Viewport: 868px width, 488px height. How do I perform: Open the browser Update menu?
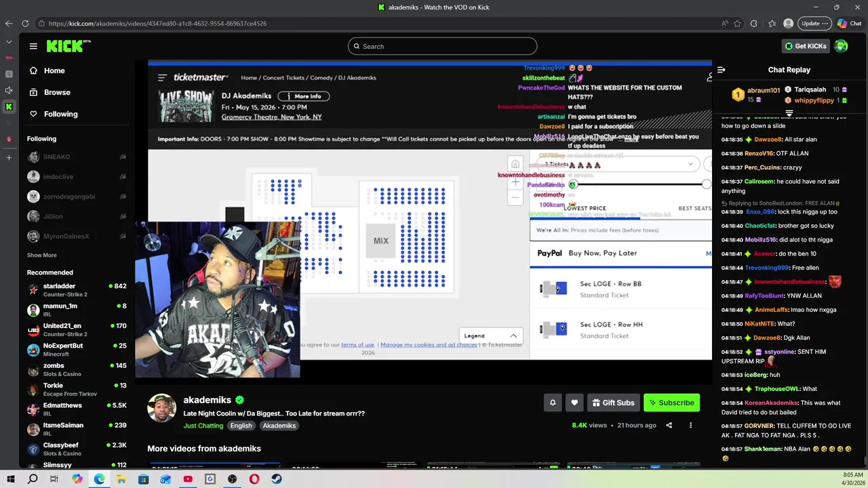click(814, 23)
